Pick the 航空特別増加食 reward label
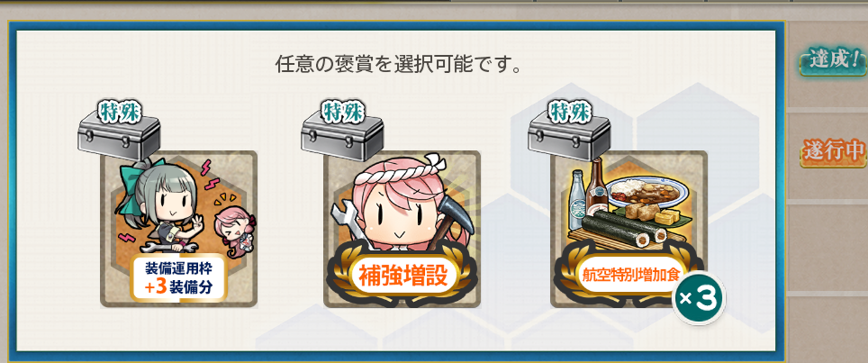The height and width of the screenshot is (363, 868). click(629, 276)
